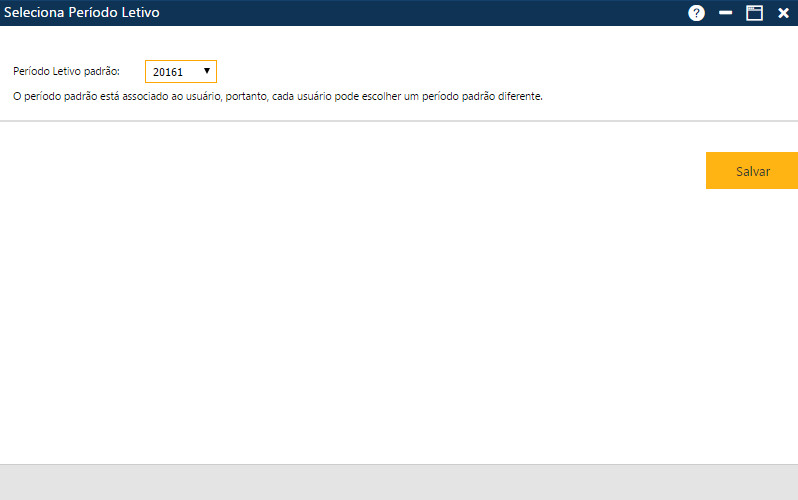
Task: Click the 20161 value in the combo box
Action: pyautogui.click(x=168, y=72)
